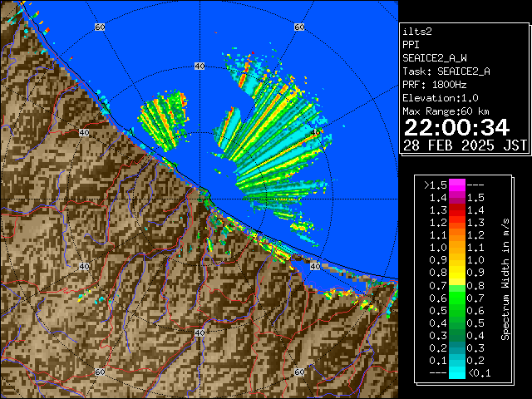This screenshot has width=532, height=399.
Task: Click the 40 km ring label directly south of radar
Action: click(x=199, y=332)
